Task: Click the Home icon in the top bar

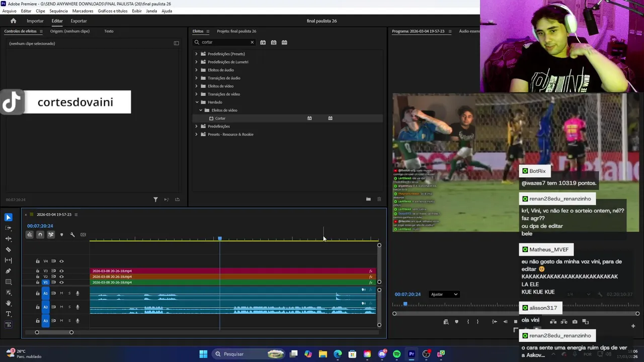Action: [x=14, y=21]
